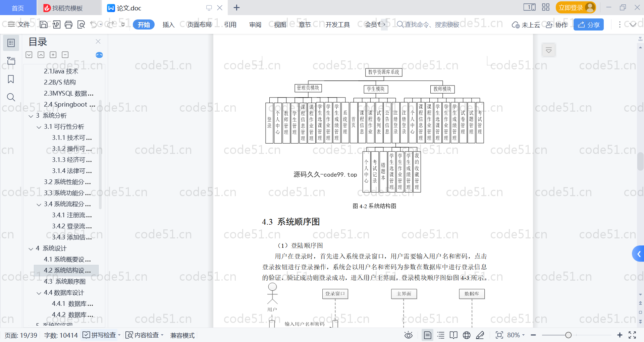Image resolution: width=644 pixels, height=342 pixels.
Task: Click the collapse-up icon in outline pane
Action: click(41, 55)
